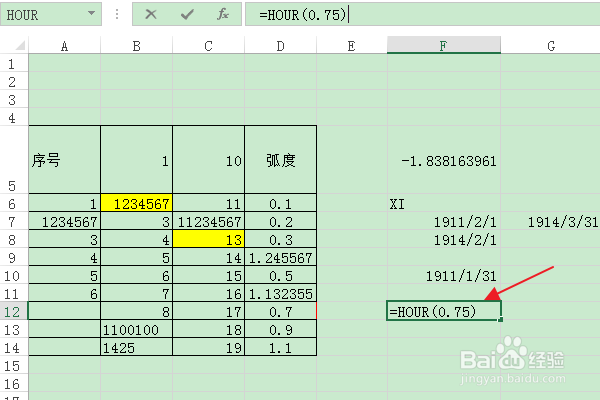600x400 pixels.
Task: Click cell with value 1.245567
Action: (280, 257)
